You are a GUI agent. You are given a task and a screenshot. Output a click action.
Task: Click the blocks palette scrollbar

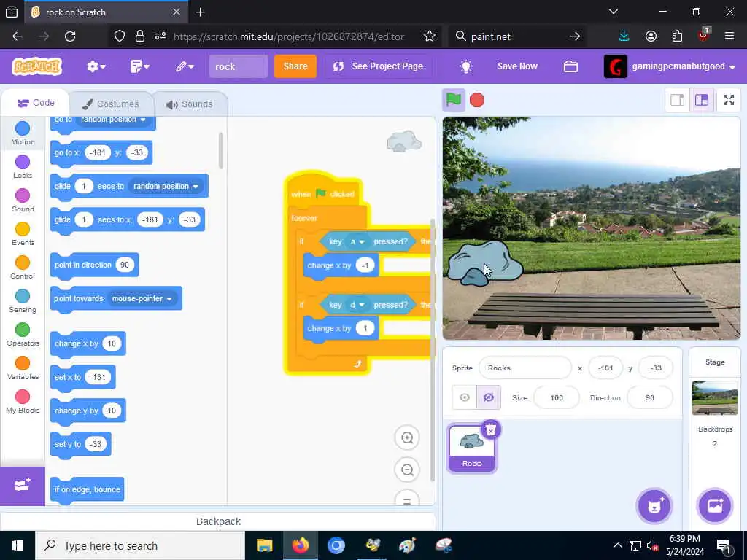(x=220, y=150)
